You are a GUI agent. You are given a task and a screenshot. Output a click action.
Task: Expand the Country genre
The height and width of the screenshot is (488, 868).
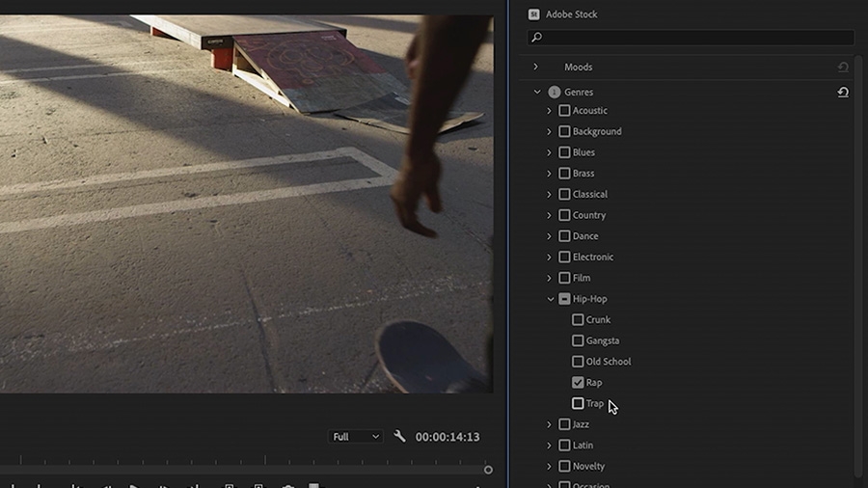pos(549,215)
